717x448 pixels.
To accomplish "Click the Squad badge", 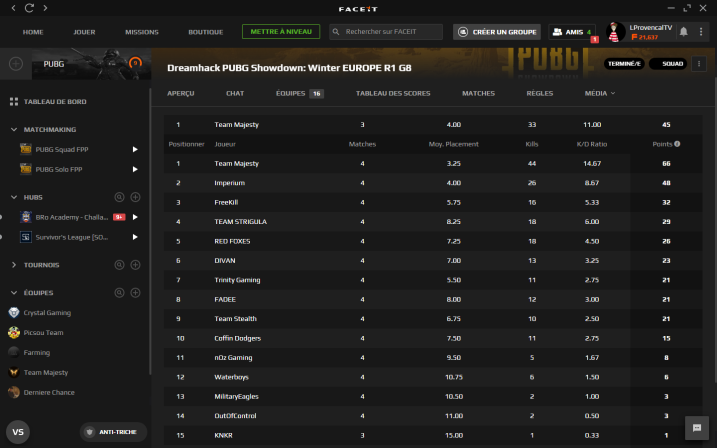I will coord(668,64).
